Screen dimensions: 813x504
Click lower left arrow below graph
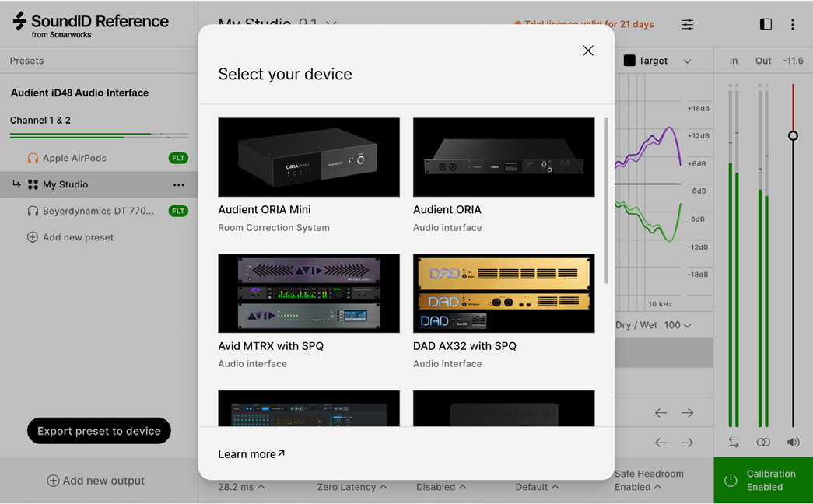(x=661, y=443)
